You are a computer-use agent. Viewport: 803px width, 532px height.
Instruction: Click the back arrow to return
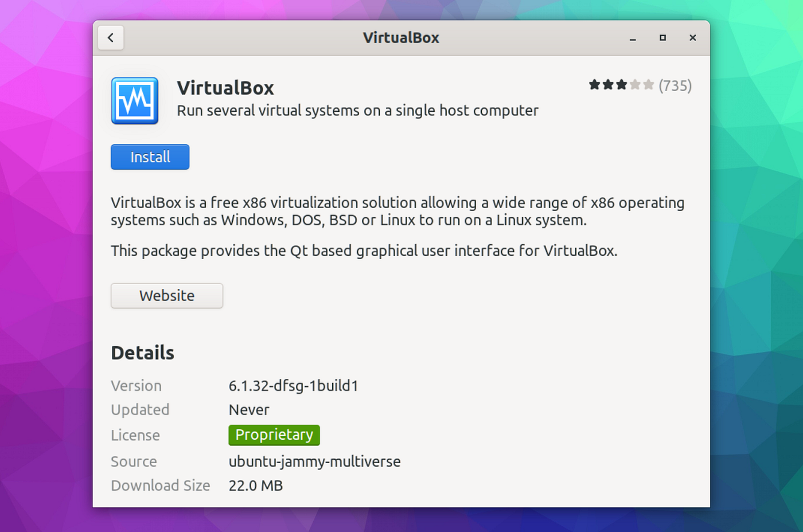pyautogui.click(x=110, y=37)
